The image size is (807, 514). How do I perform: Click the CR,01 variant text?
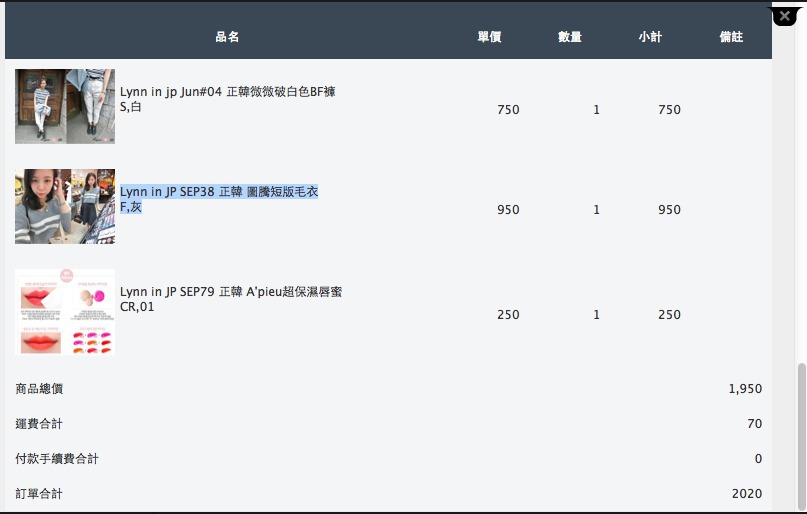coord(137,307)
